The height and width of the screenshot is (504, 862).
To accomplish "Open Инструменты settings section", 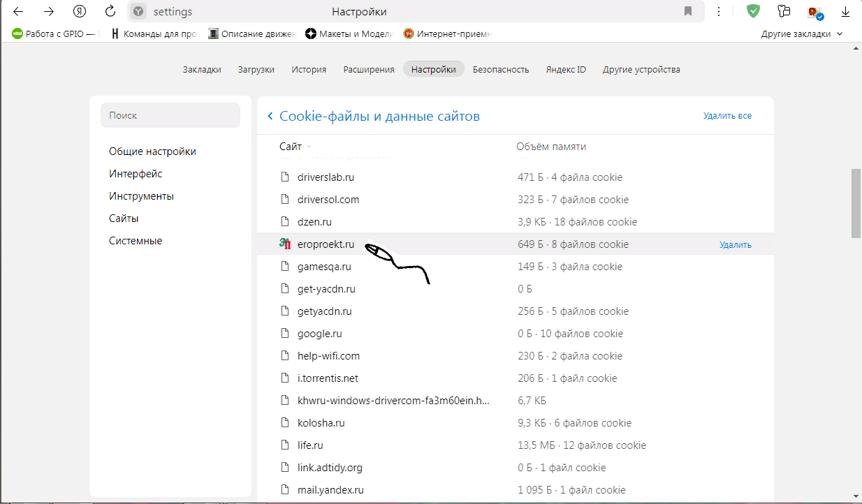I will (x=141, y=196).
